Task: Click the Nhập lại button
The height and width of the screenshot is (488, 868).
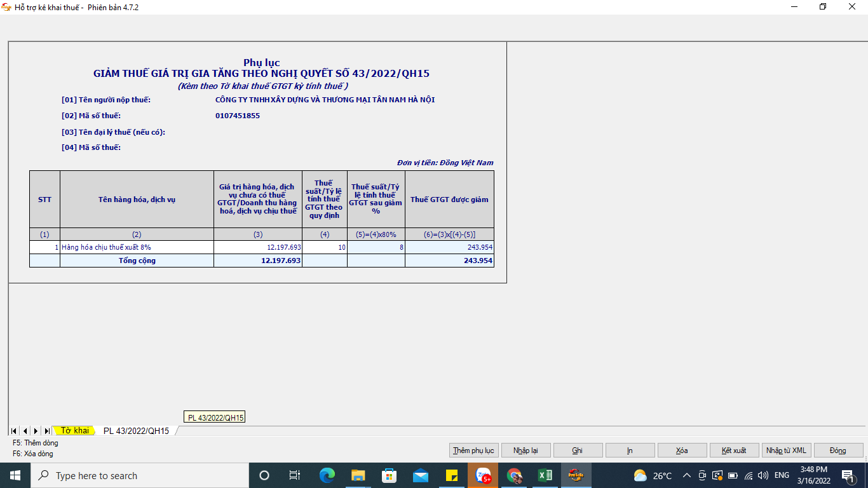Action: pos(526,451)
